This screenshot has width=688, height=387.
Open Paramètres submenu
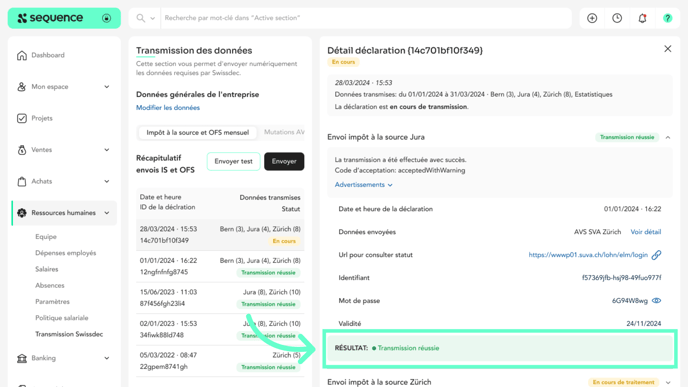[x=52, y=302]
